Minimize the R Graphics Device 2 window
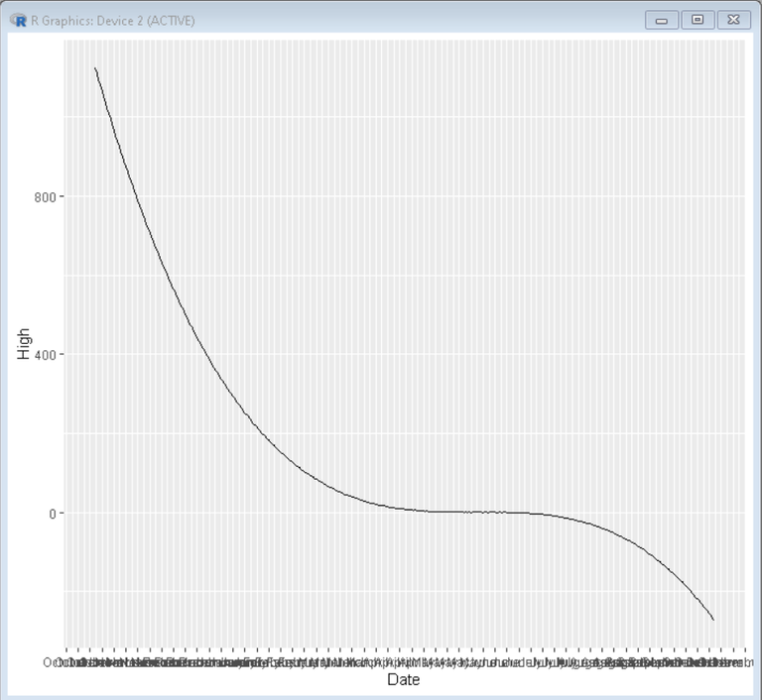 662,20
